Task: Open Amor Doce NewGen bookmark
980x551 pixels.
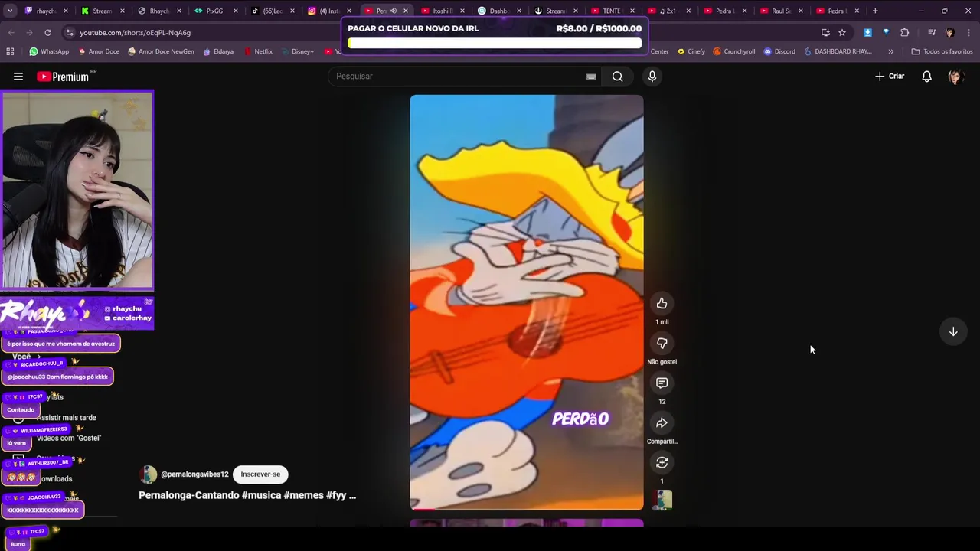Action: coord(161,51)
